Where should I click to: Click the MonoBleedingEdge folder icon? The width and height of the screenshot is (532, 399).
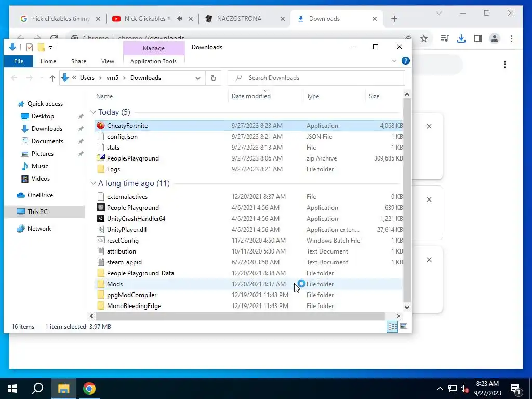click(100, 305)
